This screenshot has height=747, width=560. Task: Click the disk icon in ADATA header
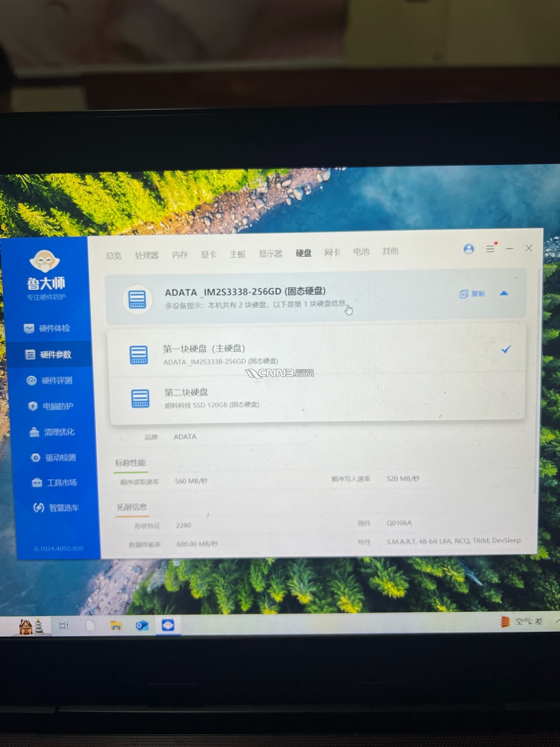point(137,299)
